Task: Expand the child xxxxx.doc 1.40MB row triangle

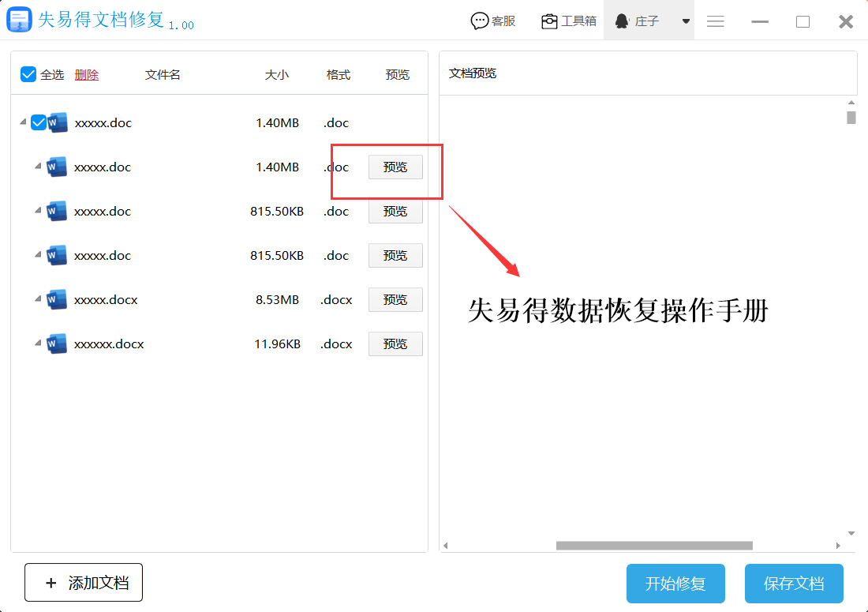Action: click(38, 166)
